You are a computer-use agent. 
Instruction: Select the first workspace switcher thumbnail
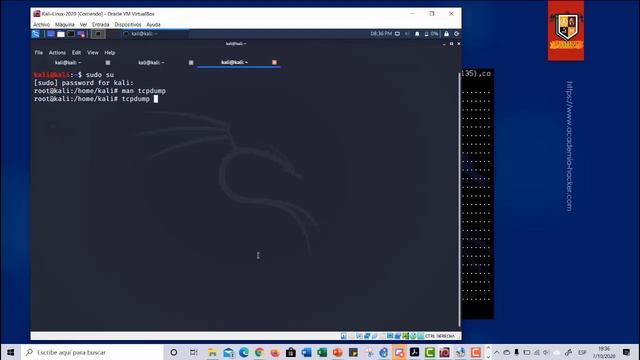98,34
